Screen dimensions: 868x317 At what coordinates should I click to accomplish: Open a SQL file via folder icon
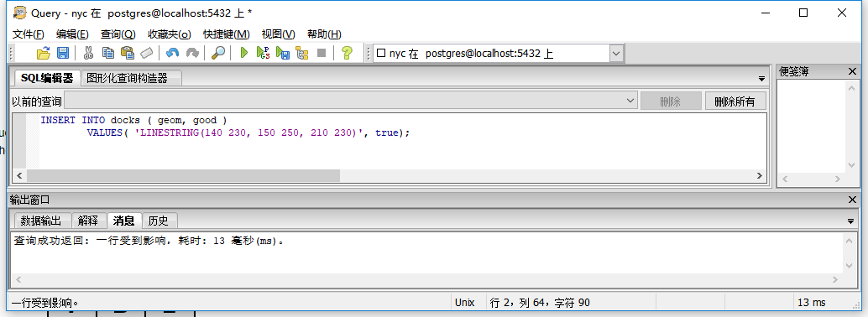[43, 53]
